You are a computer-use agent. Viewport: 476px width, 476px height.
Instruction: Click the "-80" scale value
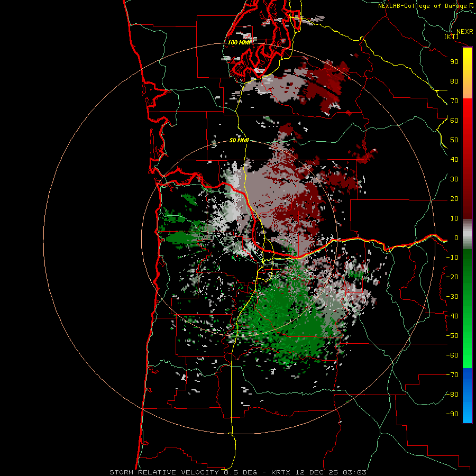(x=452, y=395)
